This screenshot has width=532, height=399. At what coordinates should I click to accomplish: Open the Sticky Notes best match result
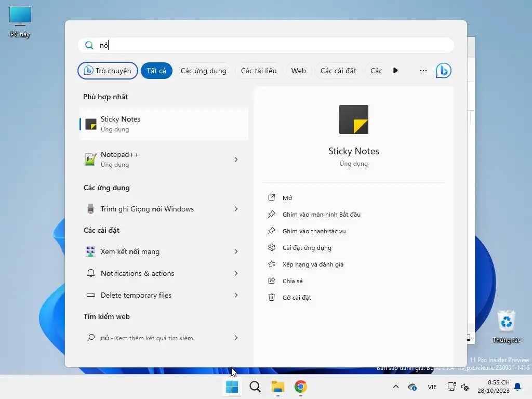tap(164, 124)
